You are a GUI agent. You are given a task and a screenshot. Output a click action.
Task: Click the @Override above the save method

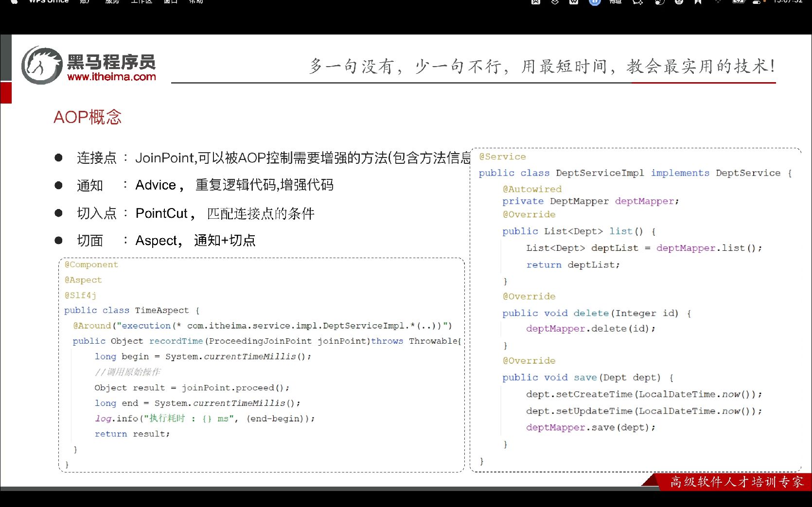529,361
